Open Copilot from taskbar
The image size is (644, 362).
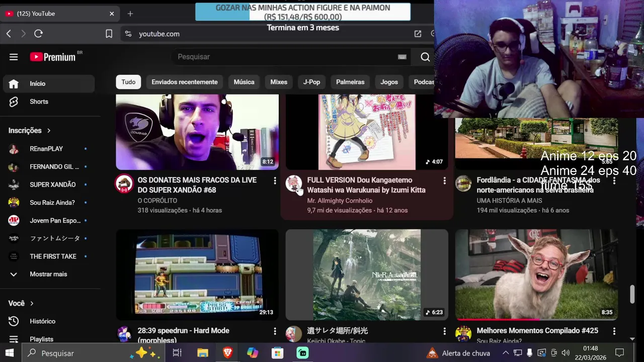[253, 353]
